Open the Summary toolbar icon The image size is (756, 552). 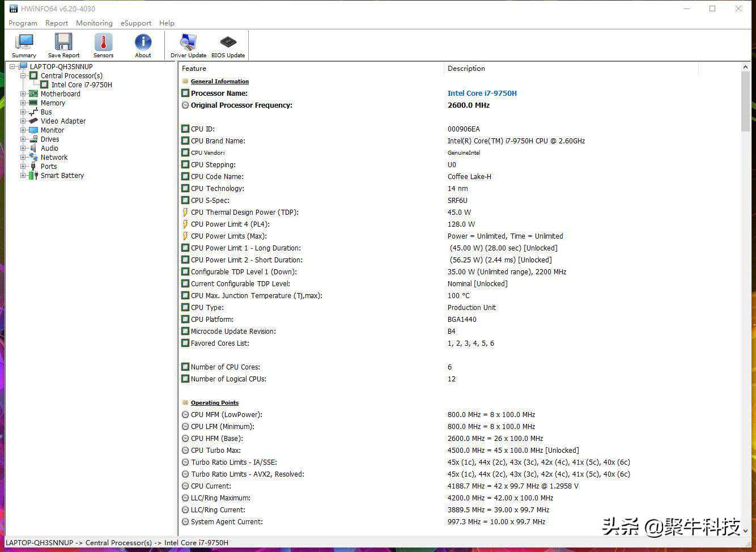(x=24, y=45)
